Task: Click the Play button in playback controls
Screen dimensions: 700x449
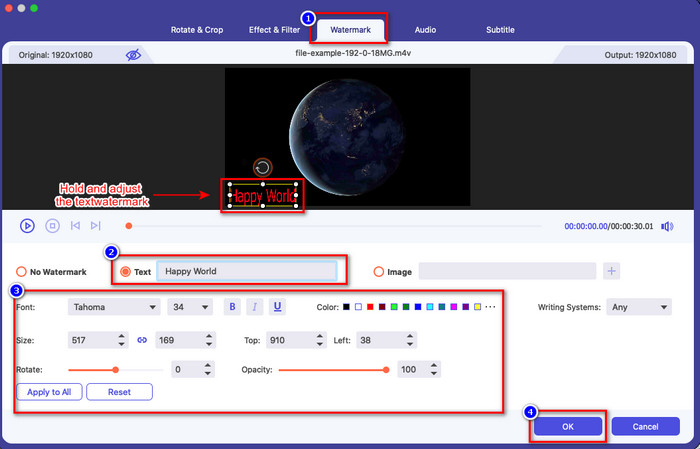Action: click(27, 226)
